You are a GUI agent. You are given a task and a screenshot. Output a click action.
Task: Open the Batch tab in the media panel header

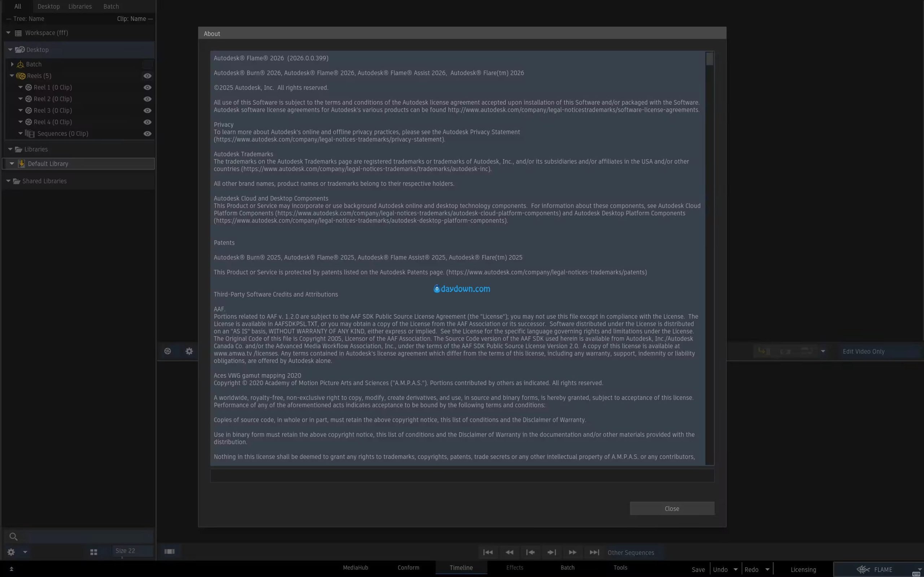coord(111,6)
